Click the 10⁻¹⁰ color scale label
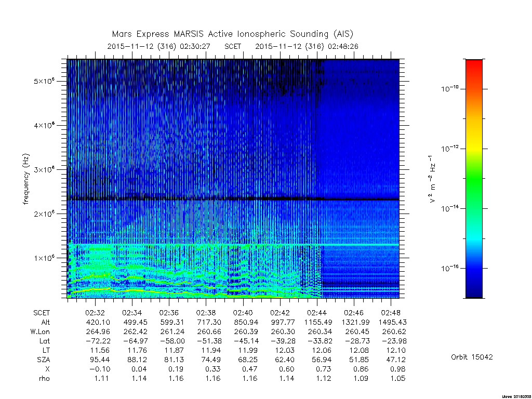 450,89
